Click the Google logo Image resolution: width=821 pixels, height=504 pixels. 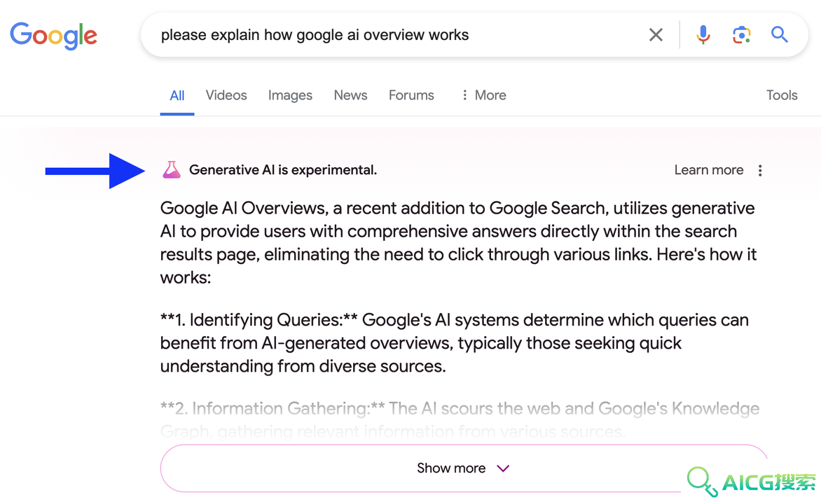pos(53,35)
